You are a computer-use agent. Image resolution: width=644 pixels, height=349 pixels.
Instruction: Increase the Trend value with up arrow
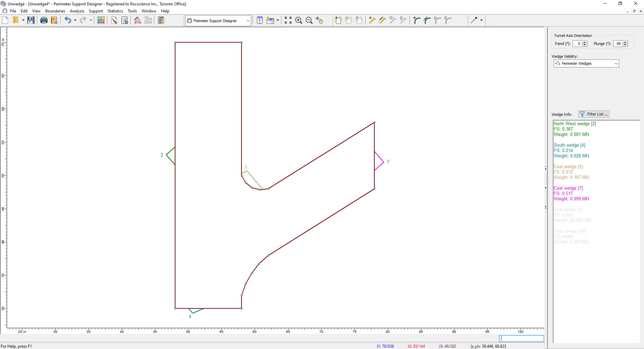[x=585, y=42]
